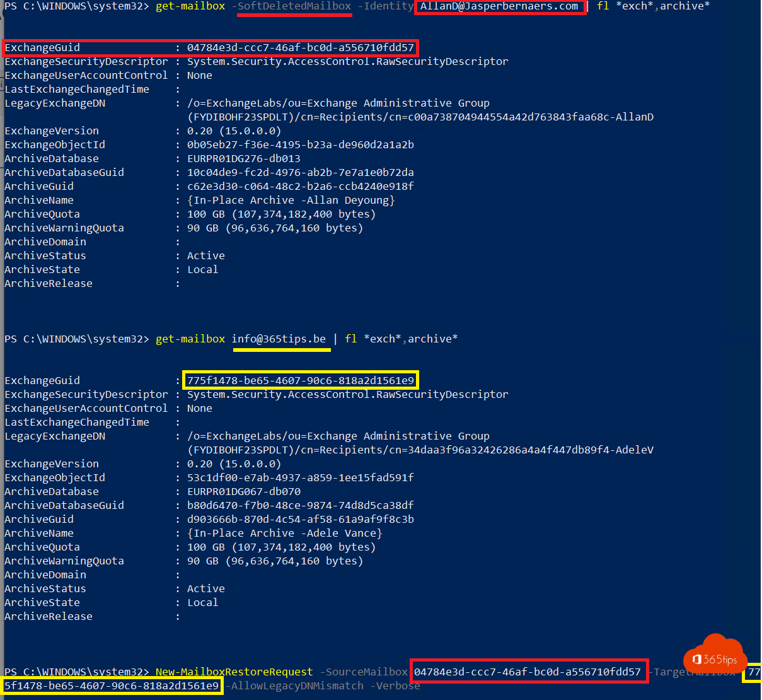Screen dimensions: 762x700
Task: Click ArchiveDatabase value EURPR01DG276-db013
Action: 243,159
